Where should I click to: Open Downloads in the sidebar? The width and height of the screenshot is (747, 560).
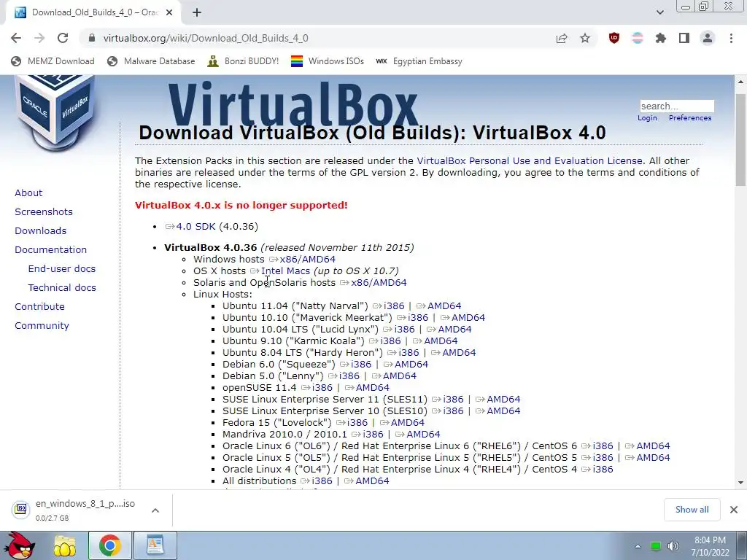click(x=41, y=231)
